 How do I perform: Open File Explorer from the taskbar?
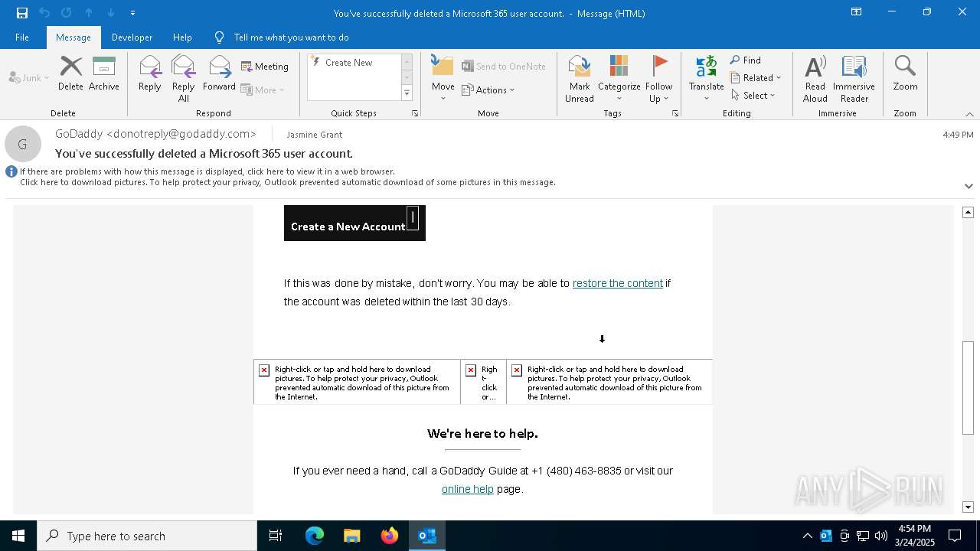point(352,536)
